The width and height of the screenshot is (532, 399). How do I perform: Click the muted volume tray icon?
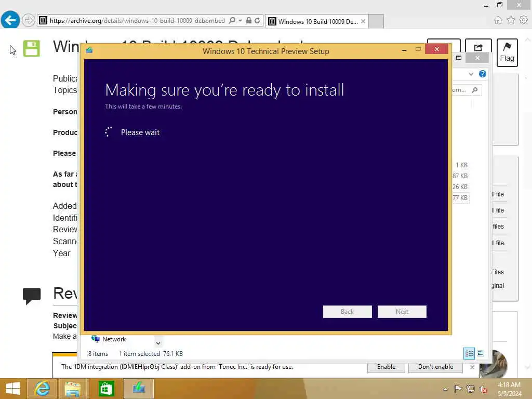click(x=483, y=389)
